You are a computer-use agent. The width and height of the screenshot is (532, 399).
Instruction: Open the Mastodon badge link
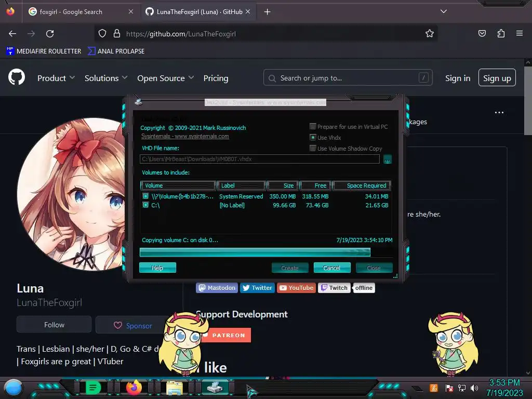(x=217, y=288)
